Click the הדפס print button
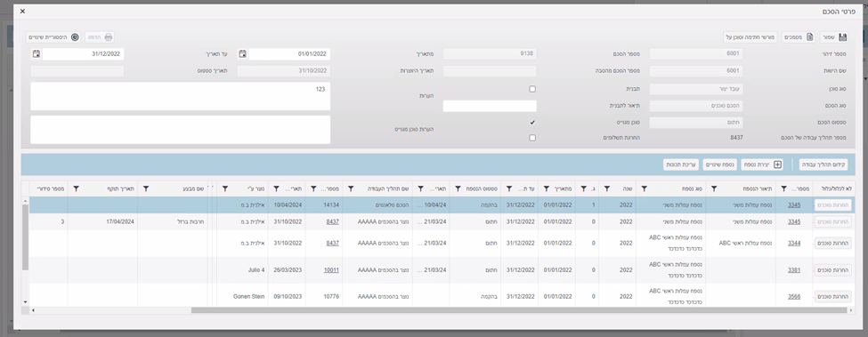 (x=100, y=37)
